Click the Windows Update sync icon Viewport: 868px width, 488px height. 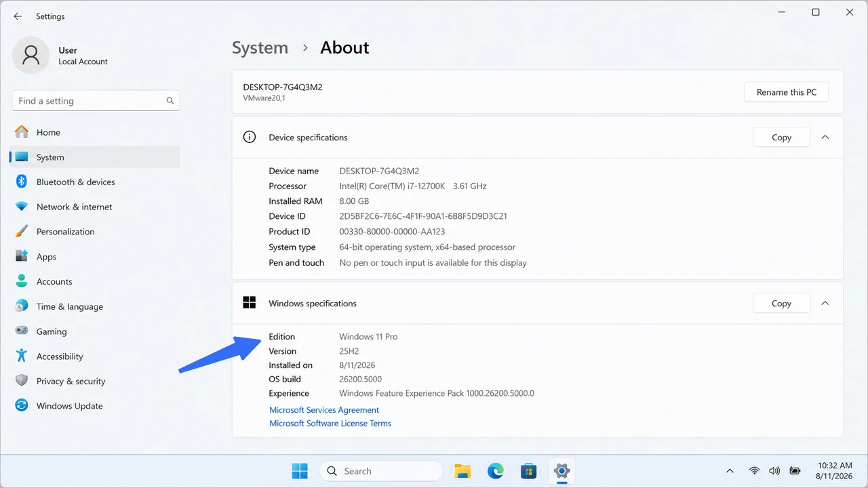(22, 405)
